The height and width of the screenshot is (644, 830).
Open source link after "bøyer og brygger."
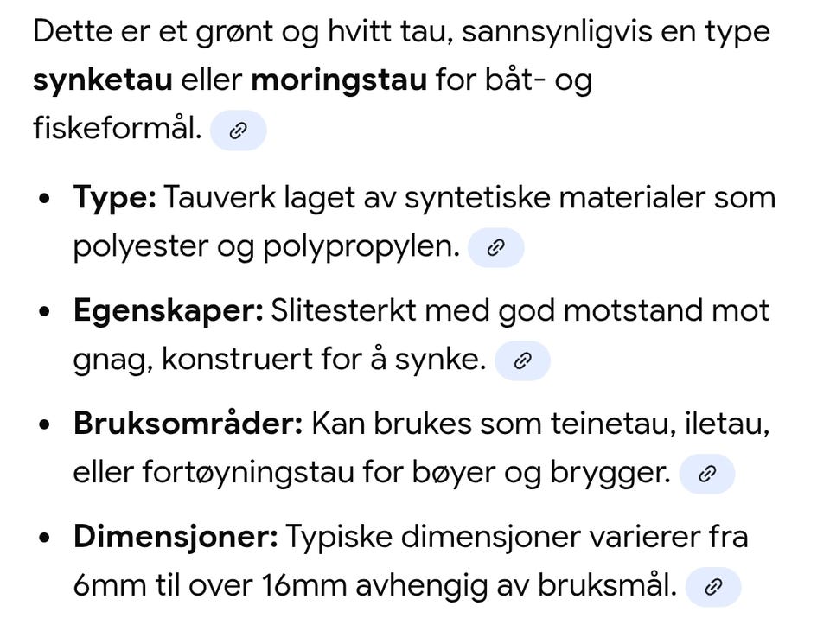click(706, 474)
